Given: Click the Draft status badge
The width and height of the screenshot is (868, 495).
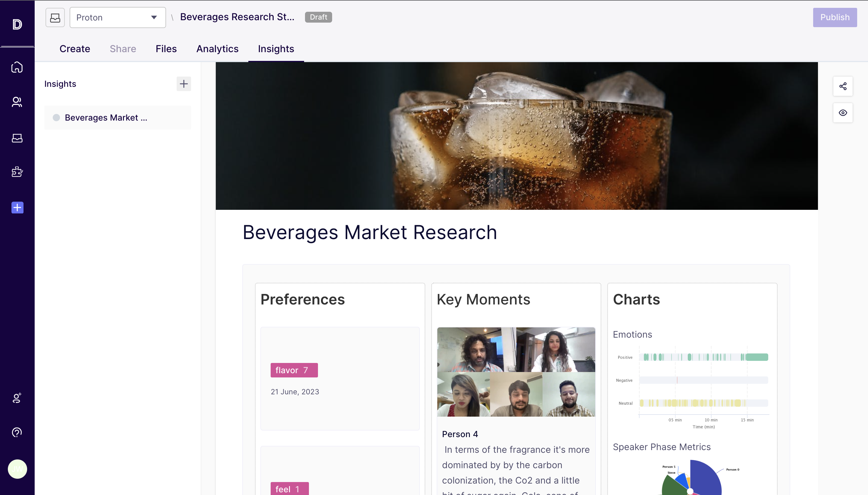Looking at the screenshot, I should tap(318, 17).
